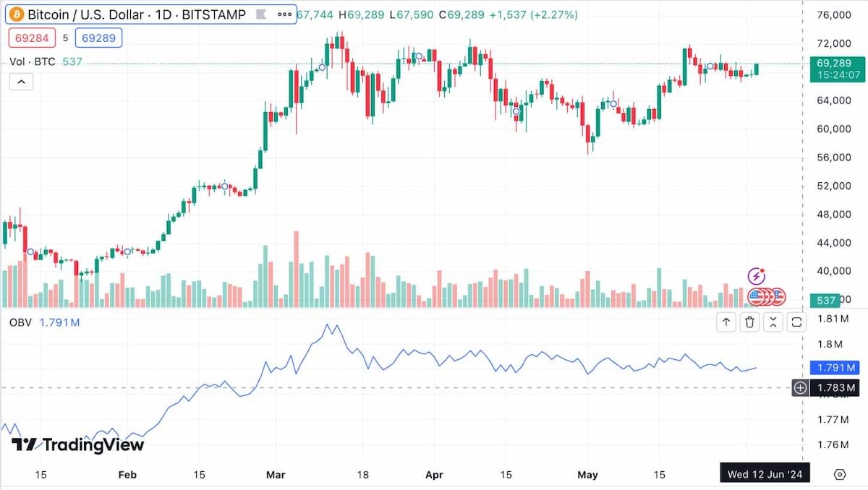Click the Wed 12 Jun '24 date label
The height and width of the screenshot is (490, 868).
[765, 473]
